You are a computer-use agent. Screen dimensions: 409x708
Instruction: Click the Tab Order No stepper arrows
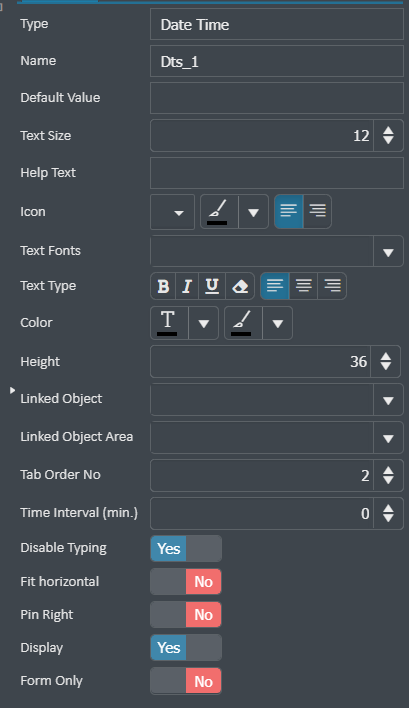(388, 475)
